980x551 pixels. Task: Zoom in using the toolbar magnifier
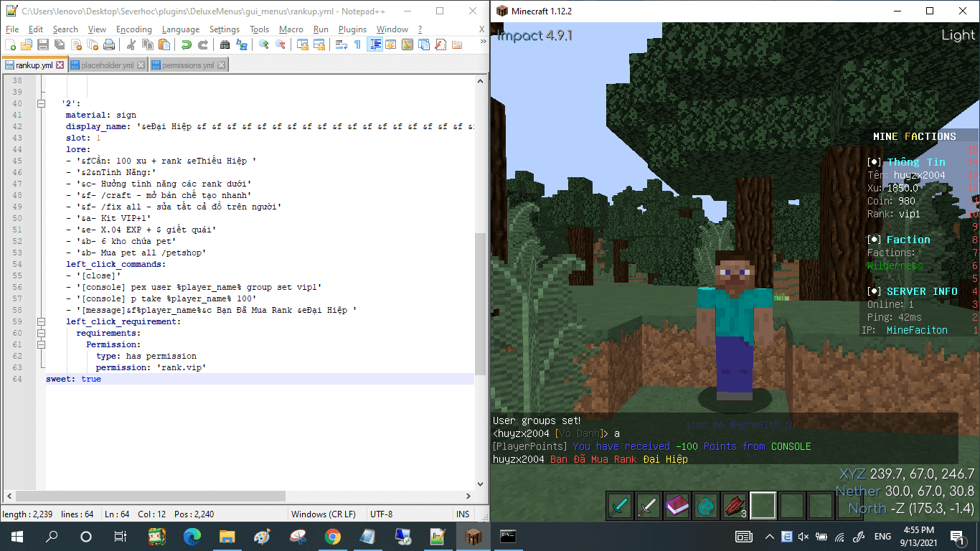(264, 44)
